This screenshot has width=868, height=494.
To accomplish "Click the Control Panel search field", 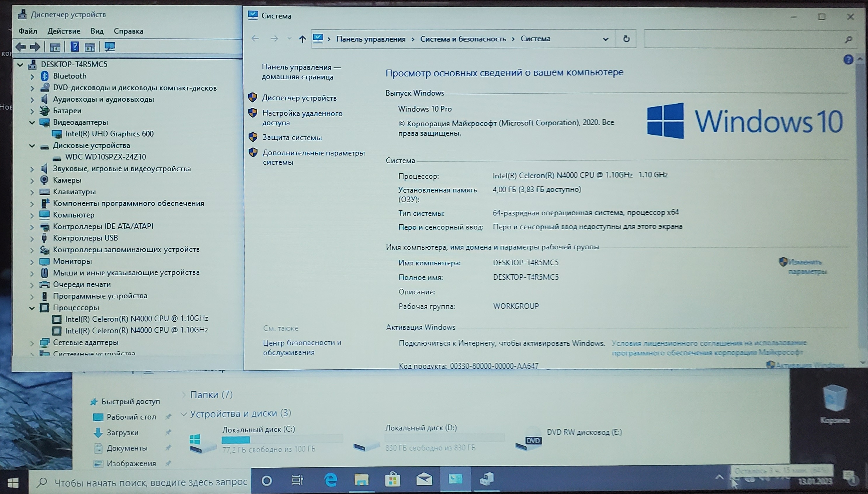I will 743,39.
